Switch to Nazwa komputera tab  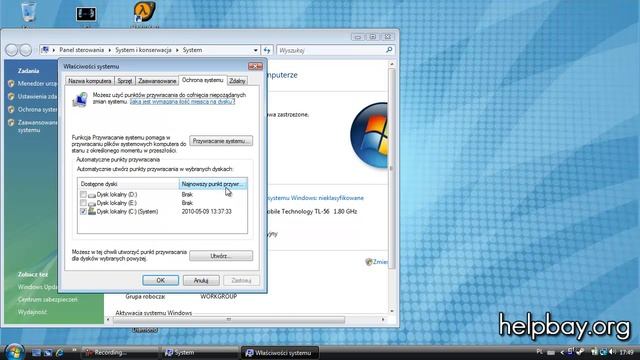point(90,81)
